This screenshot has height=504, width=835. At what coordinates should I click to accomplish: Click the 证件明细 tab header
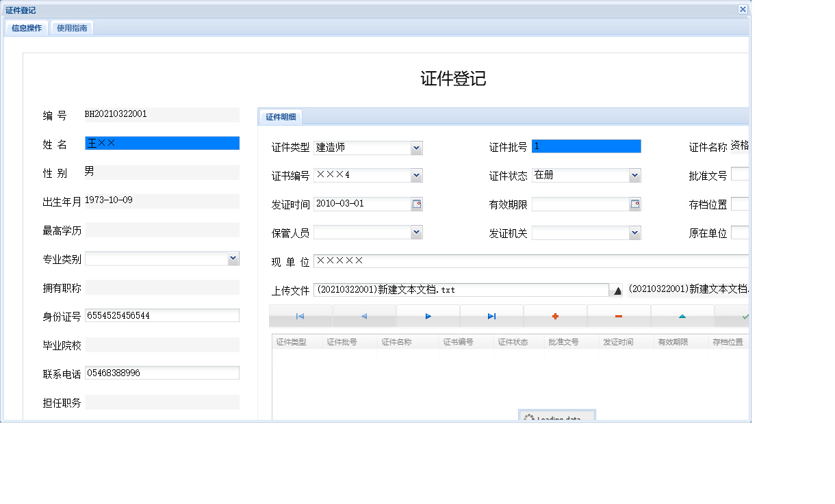pyautogui.click(x=281, y=116)
